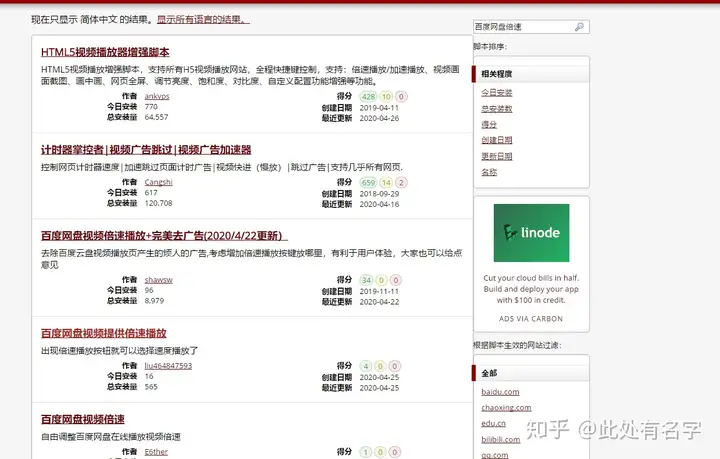The image size is (720, 459).
Task: Click the green 4 rating badge
Action: pyautogui.click(x=366, y=366)
